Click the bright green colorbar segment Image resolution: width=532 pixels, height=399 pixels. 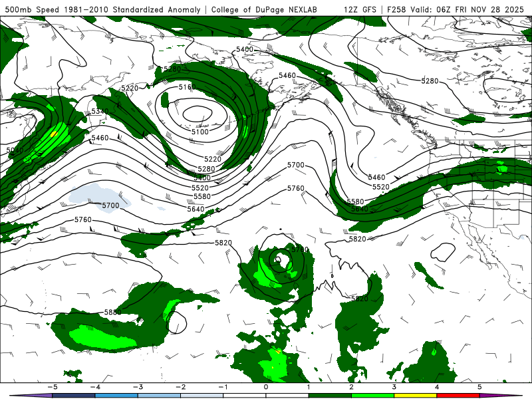click(x=373, y=396)
